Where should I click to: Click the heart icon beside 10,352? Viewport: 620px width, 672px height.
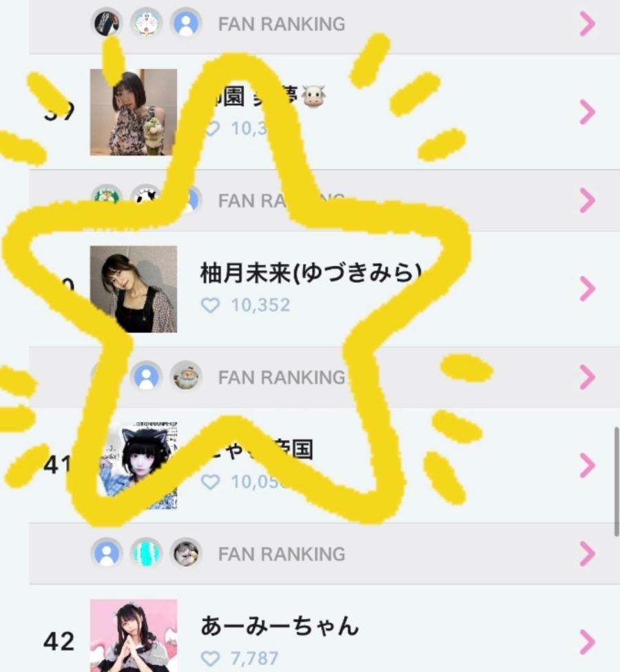210,305
